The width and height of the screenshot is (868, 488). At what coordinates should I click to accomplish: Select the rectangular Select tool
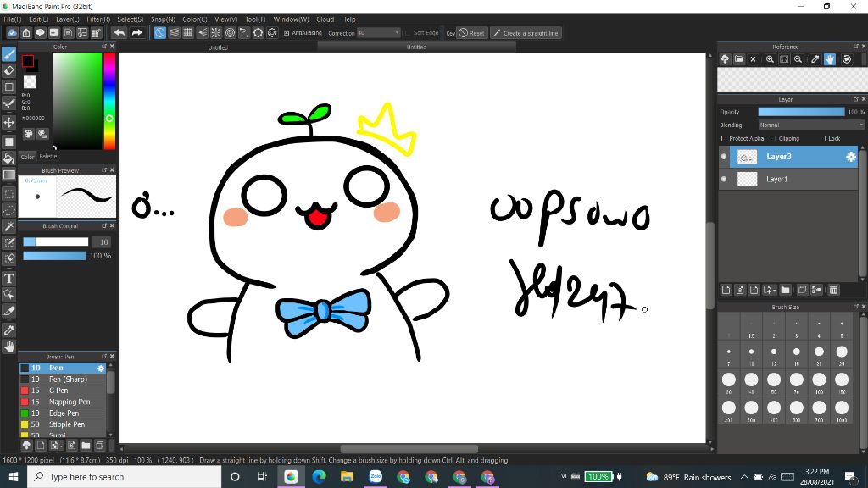(x=8, y=194)
